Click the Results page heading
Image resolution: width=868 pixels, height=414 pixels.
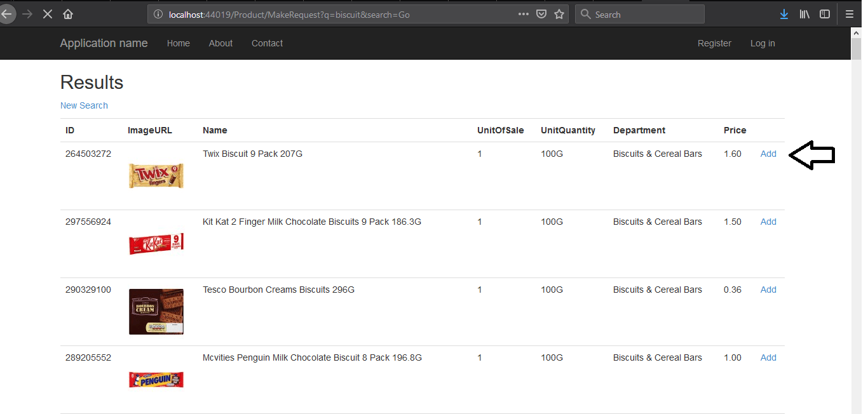pos(92,83)
